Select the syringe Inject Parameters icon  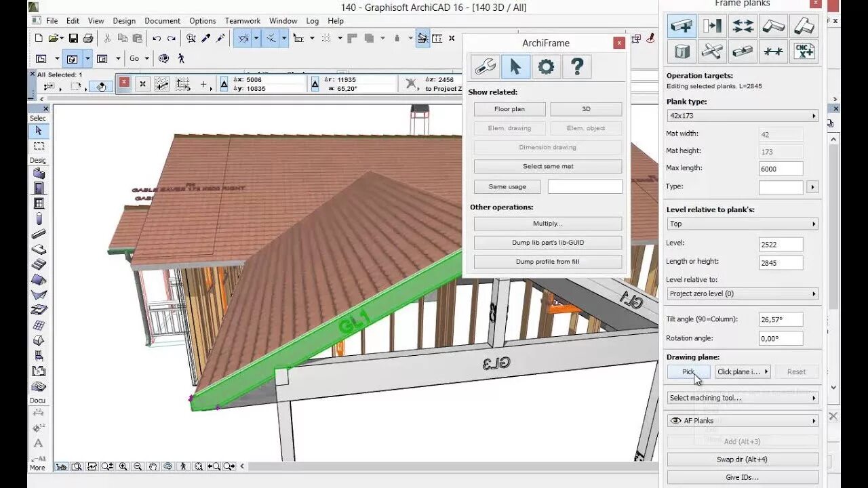tap(220, 39)
